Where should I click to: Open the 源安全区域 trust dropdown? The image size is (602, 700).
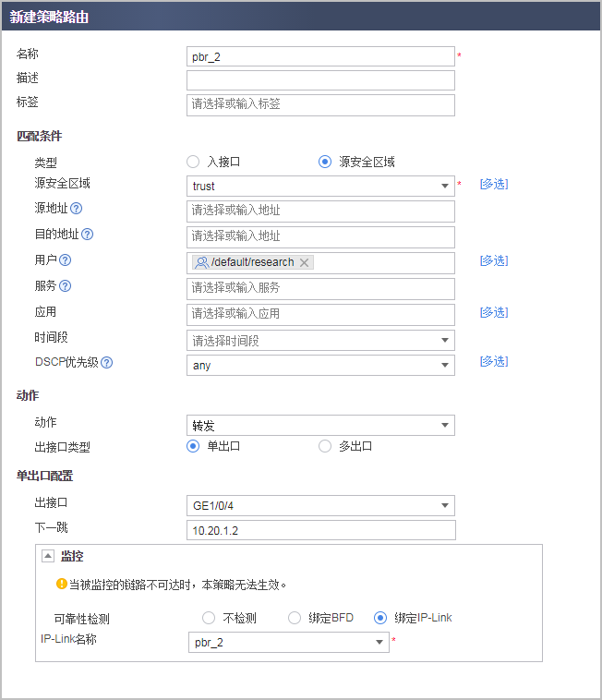(446, 186)
